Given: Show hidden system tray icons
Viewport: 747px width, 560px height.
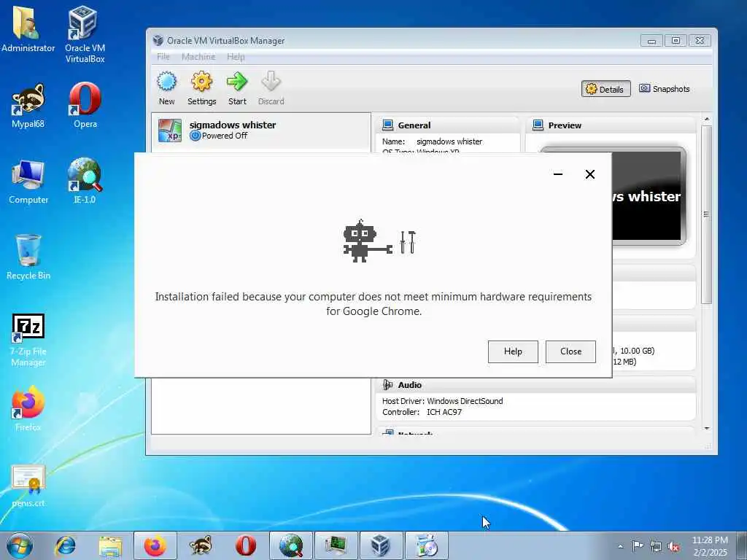Looking at the screenshot, I should pyautogui.click(x=620, y=546).
